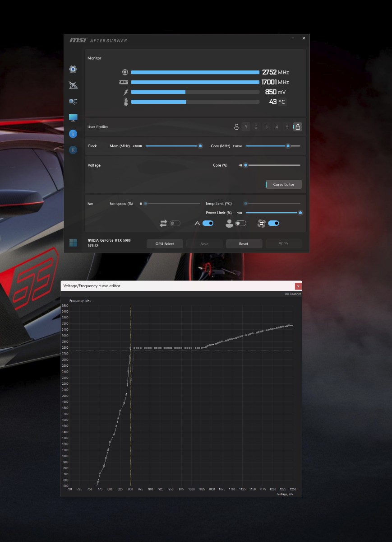This screenshot has width=392, height=542.
Task: Click the NVIDIA GeForce RTX 5000 label
Action: click(x=109, y=240)
